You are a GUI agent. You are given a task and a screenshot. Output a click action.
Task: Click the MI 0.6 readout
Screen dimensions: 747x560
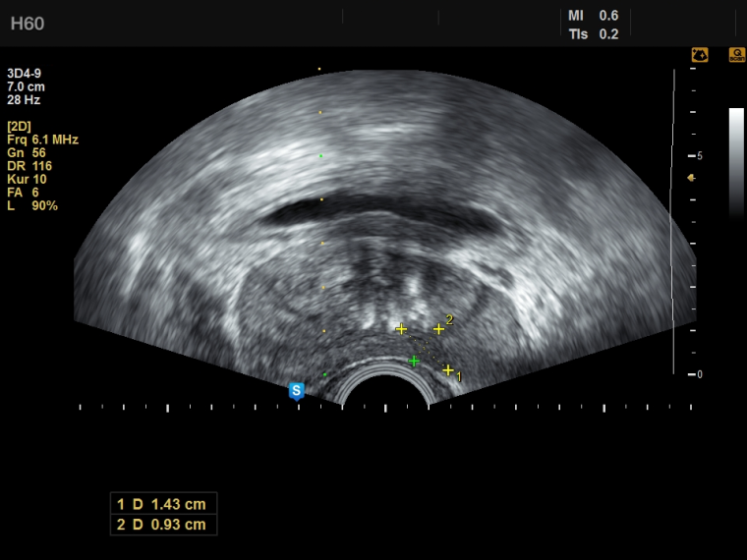pyautogui.click(x=593, y=16)
